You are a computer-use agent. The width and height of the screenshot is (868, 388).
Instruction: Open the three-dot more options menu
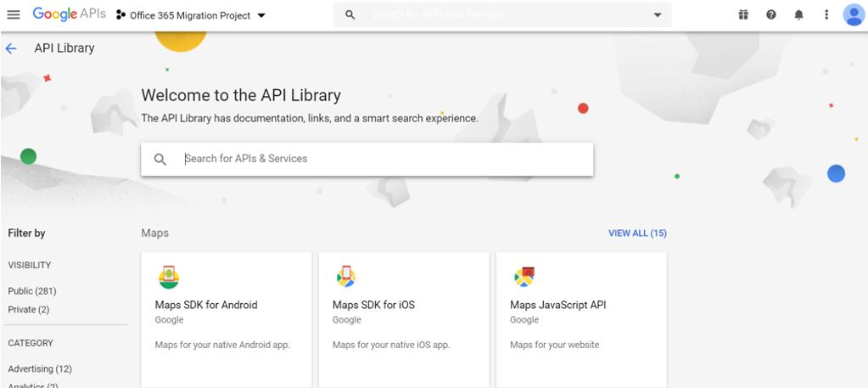tap(826, 14)
